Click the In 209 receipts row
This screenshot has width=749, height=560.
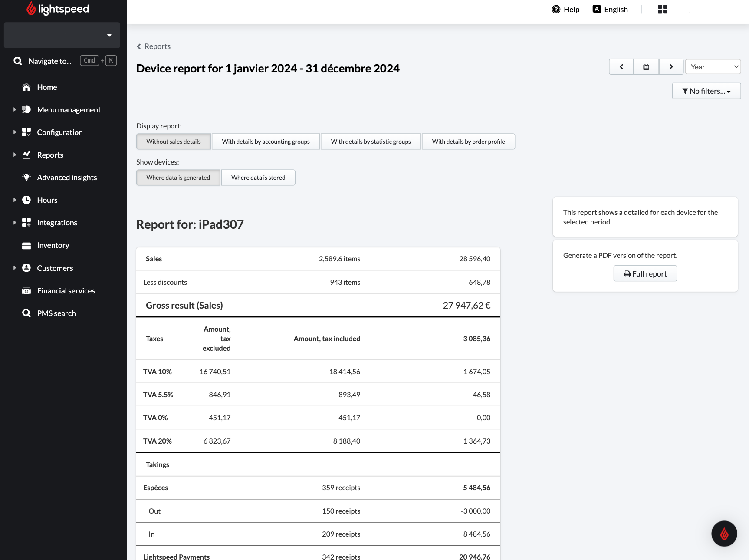point(318,534)
